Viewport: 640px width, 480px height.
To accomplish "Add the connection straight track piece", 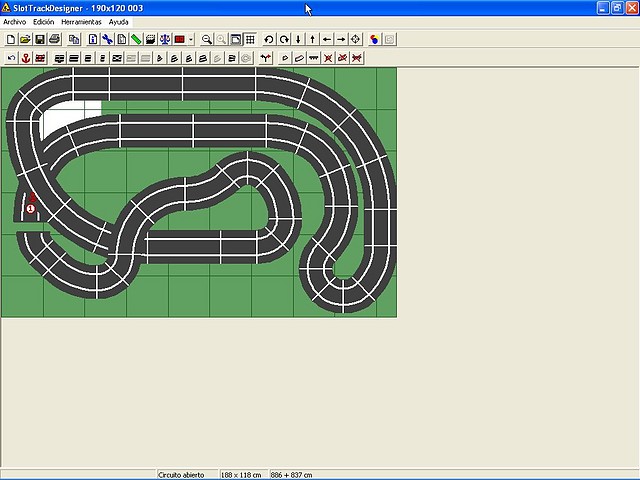I will 60,58.
